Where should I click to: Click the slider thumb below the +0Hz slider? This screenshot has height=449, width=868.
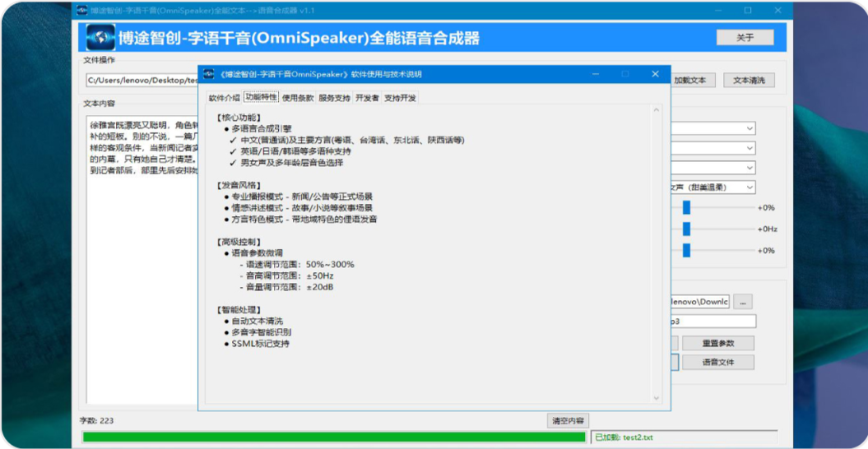pos(686,250)
